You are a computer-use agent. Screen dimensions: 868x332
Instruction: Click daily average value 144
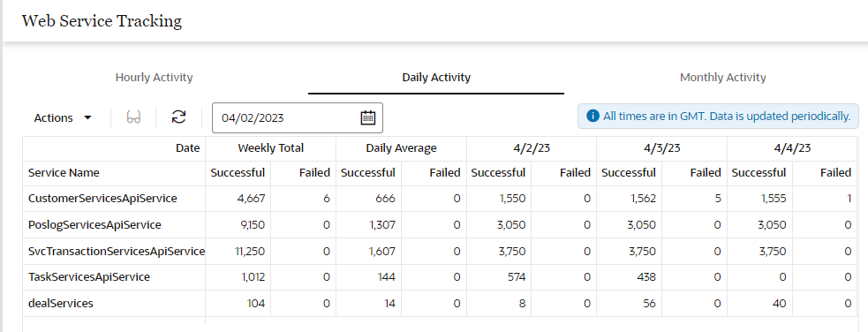tap(387, 276)
